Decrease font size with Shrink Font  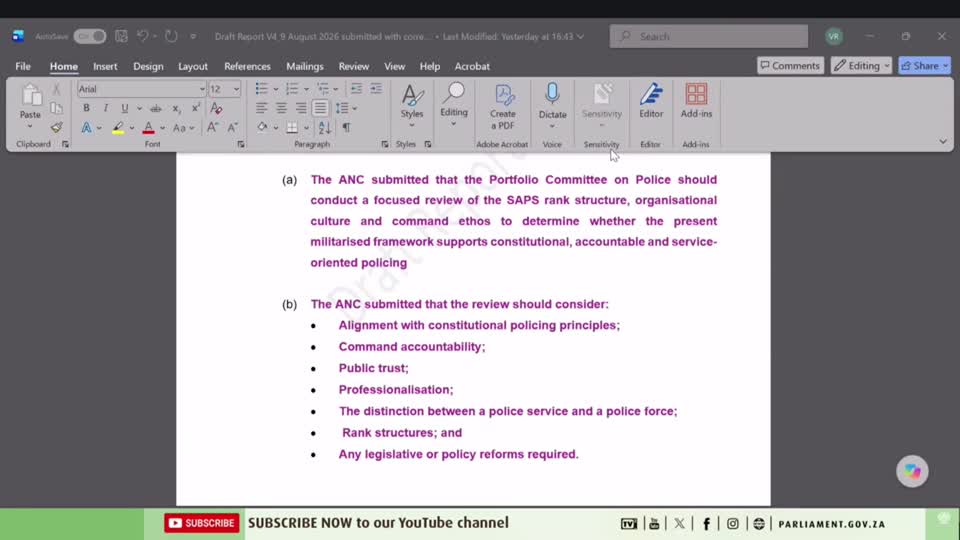click(232, 127)
